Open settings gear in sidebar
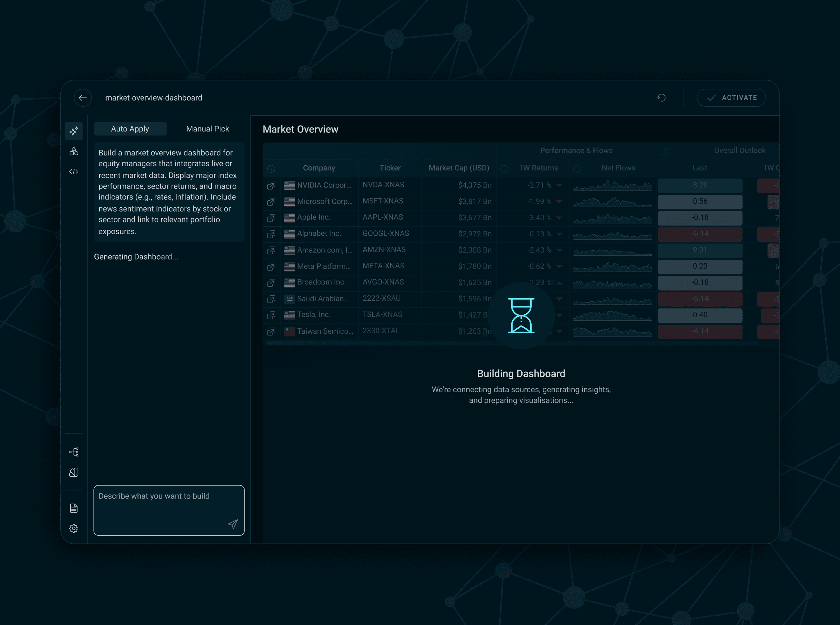The image size is (840, 625). pos(74,528)
